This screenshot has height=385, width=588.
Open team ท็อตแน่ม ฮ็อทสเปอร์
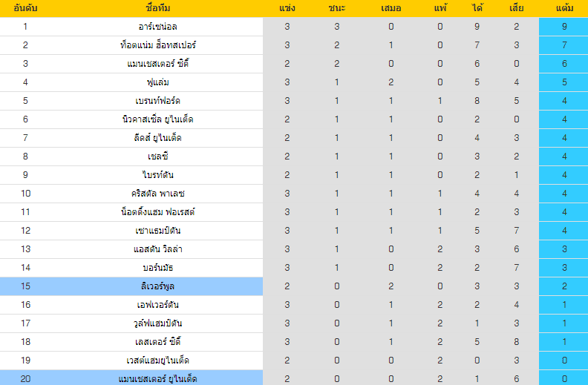[x=158, y=45]
